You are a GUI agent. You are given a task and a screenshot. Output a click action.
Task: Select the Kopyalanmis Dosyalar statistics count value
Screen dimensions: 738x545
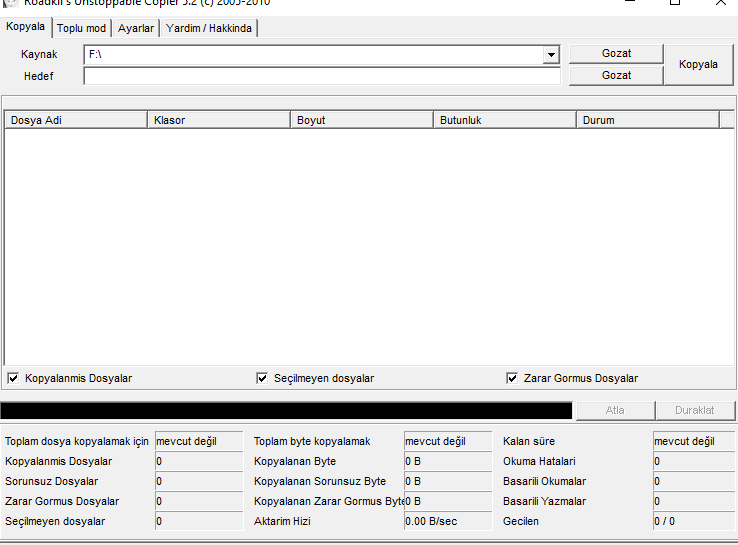(x=199, y=461)
